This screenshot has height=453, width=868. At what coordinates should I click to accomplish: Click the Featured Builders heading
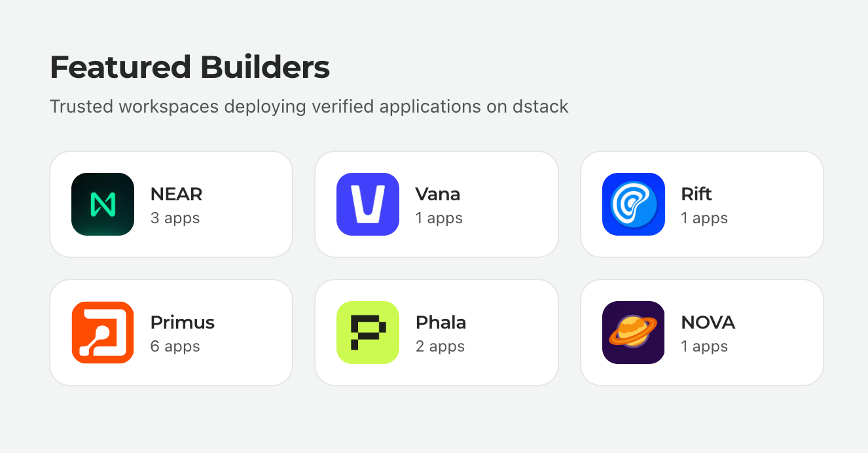tap(190, 67)
